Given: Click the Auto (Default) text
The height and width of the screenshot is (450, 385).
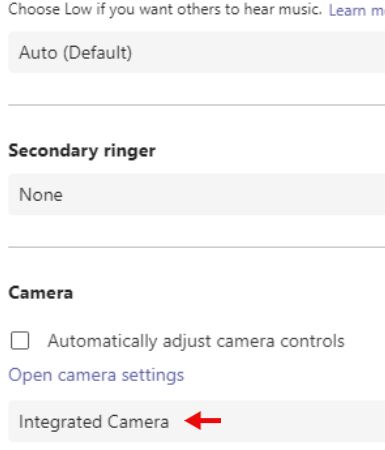Looking at the screenshot, I should click(75, 53).
